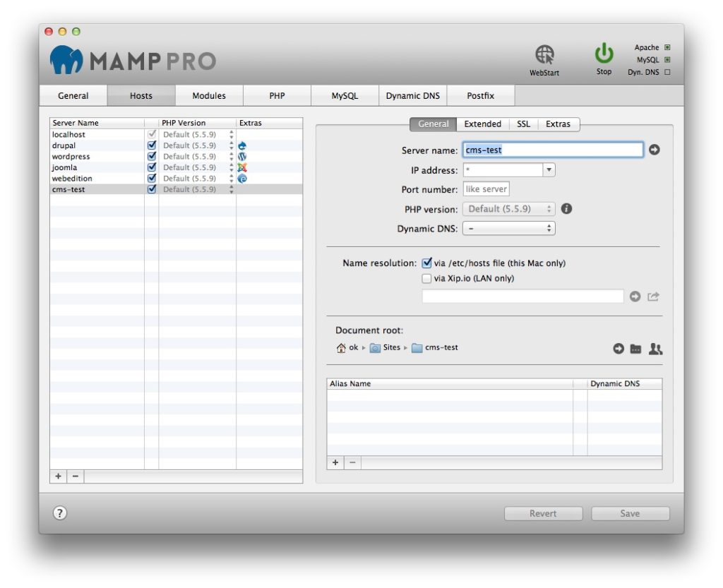Click the MAMP elephant logo
Viewport: 723px width, 588px height.
[x=66, y=59]
